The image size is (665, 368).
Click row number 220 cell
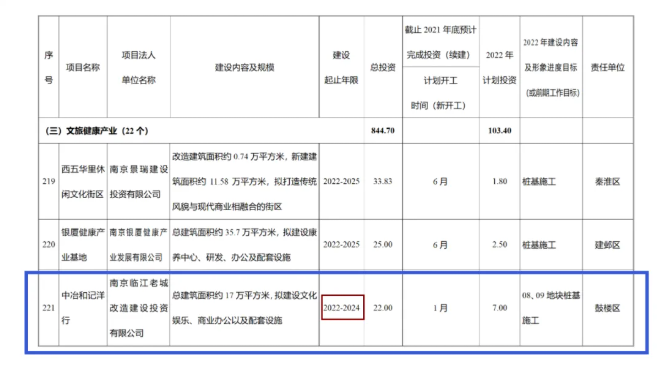[x=49, y=245]
